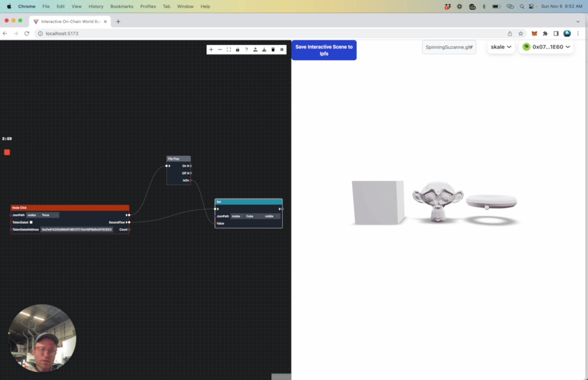
Task: Open the Chrome profile avatar
Action: click(x=567, y=33)
